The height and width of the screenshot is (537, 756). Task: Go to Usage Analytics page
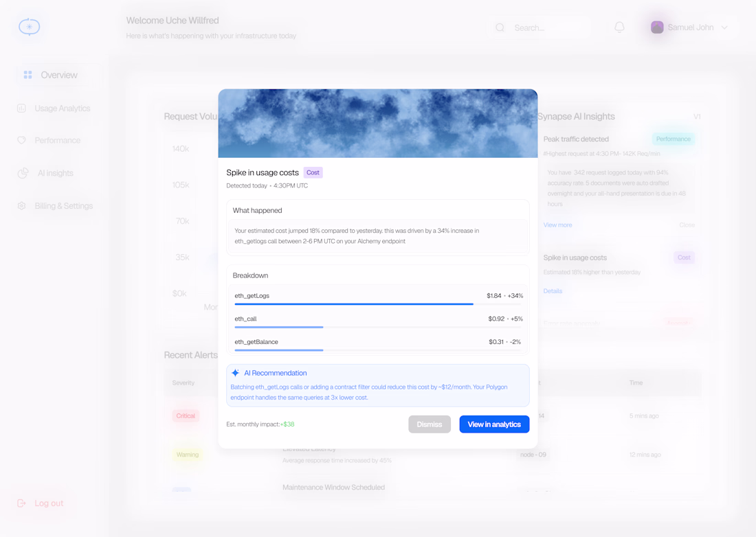(x=62, y=108)
